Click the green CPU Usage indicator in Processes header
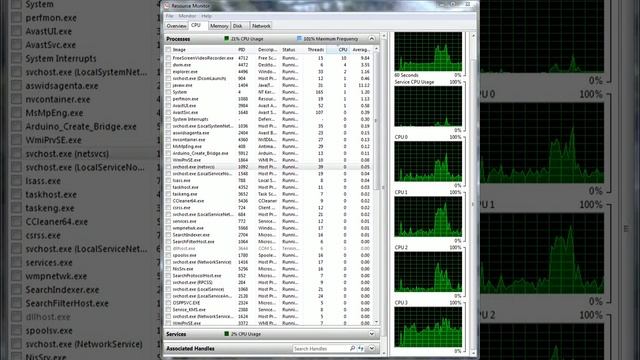The height and width of the screenshot is (360, 640). coord(227,39)
